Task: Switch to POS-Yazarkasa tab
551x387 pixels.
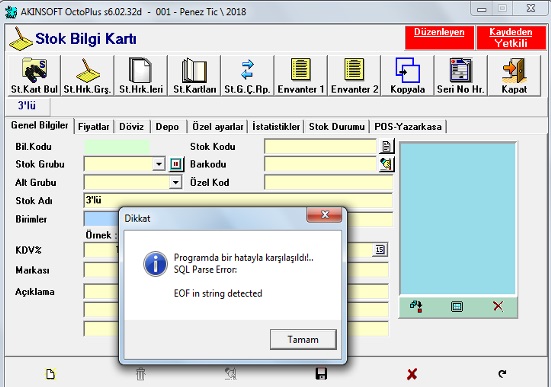Action: [x=408, y=127]
